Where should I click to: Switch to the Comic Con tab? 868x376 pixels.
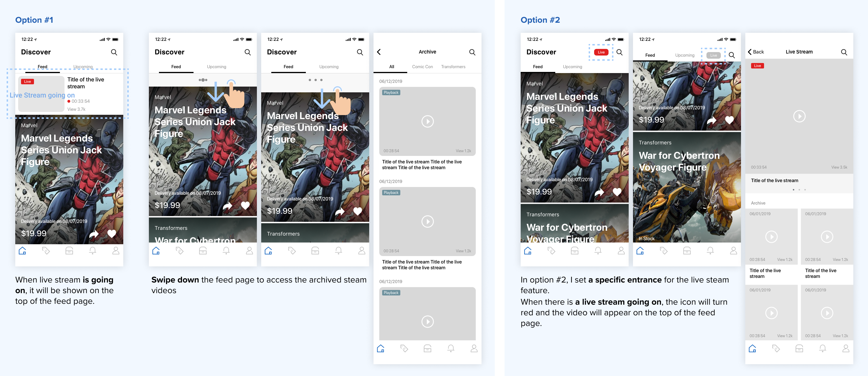tap(422, 67)
